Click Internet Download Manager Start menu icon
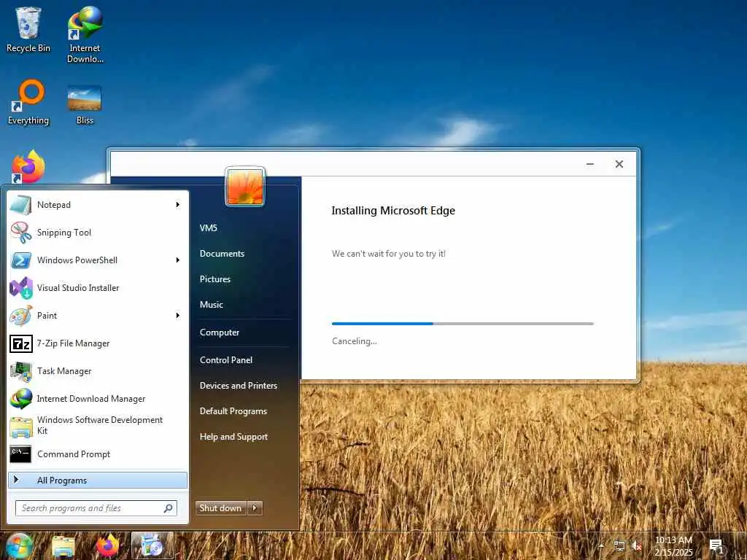Image resolution: width=747 pixels, height=560 pixels. click(x=21, y=399)
